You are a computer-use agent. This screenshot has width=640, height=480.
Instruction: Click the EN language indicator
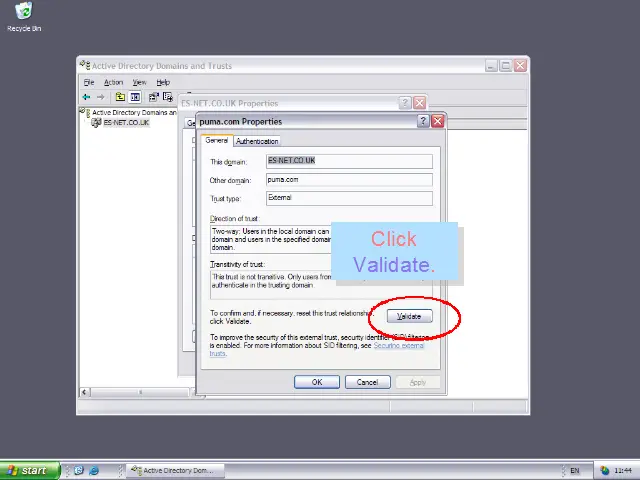575,471
